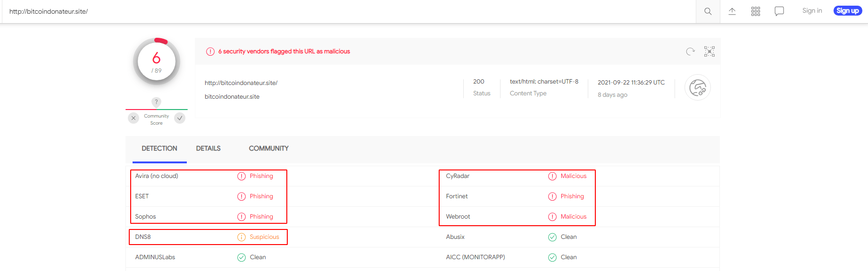Click the flagged as malicious message text
The height and width of the screenshot is (271, 868).
tap(284, 51)
